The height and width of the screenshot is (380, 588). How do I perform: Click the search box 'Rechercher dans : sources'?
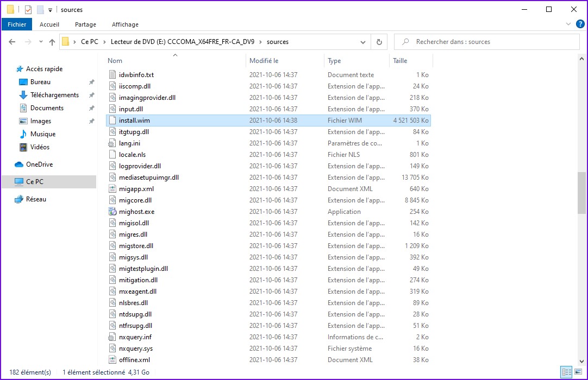click(489, 42)
